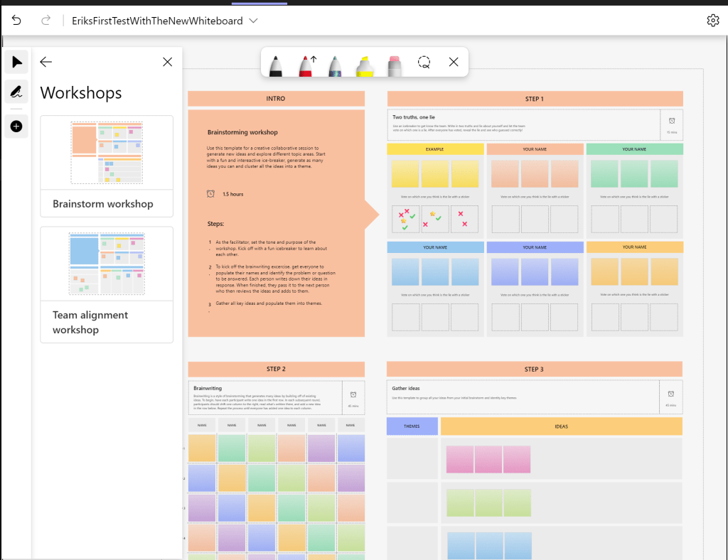Image resolution: width=728 pixels, height=560 pixels.
Task: Open the inking pen mode button
Action: [x=16, y=92]
